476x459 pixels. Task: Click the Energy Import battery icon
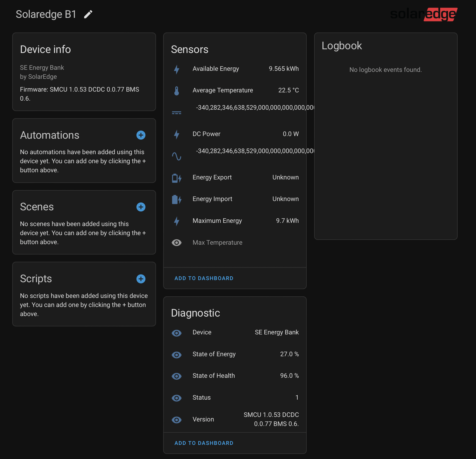[x=177, y=199]
